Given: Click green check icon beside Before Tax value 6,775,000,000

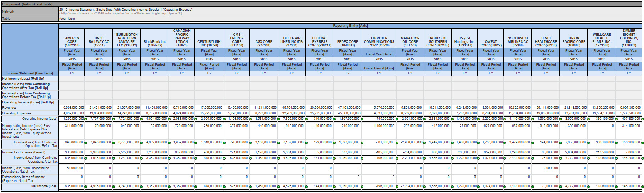Looking at the screenshot, I should (141, 143).
